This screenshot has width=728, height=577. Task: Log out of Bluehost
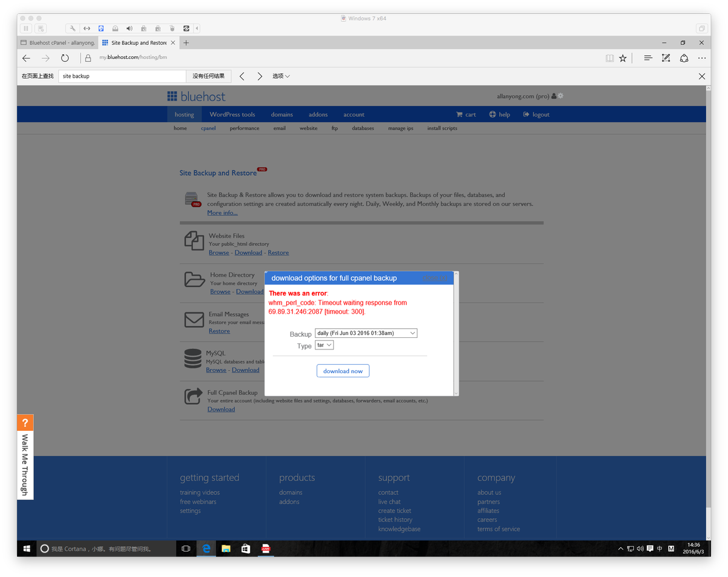[x=536, y=115]
